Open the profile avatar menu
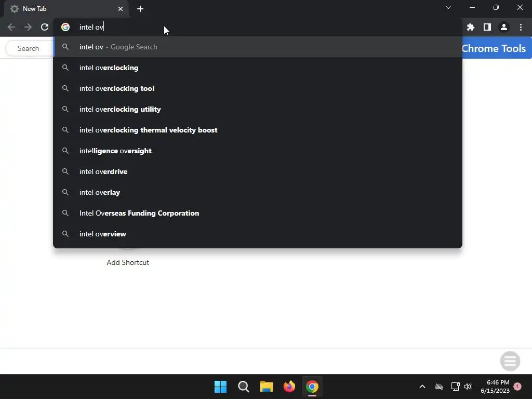Screen dimensions: 532x399 pyautogui.click(x=504, y=27)
